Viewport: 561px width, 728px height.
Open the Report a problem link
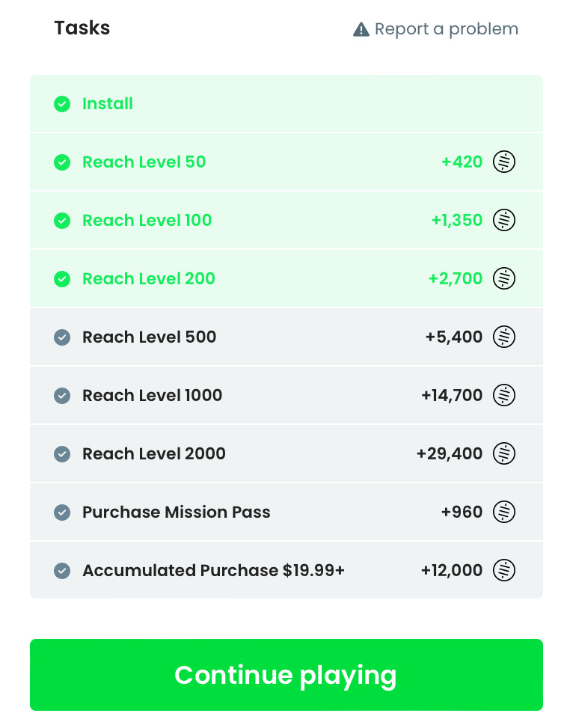446,29
